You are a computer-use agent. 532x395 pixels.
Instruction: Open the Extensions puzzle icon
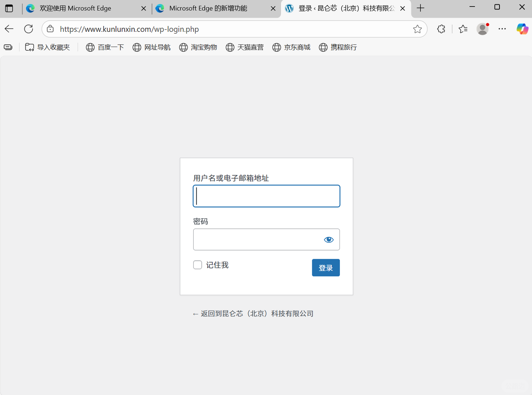441,29
